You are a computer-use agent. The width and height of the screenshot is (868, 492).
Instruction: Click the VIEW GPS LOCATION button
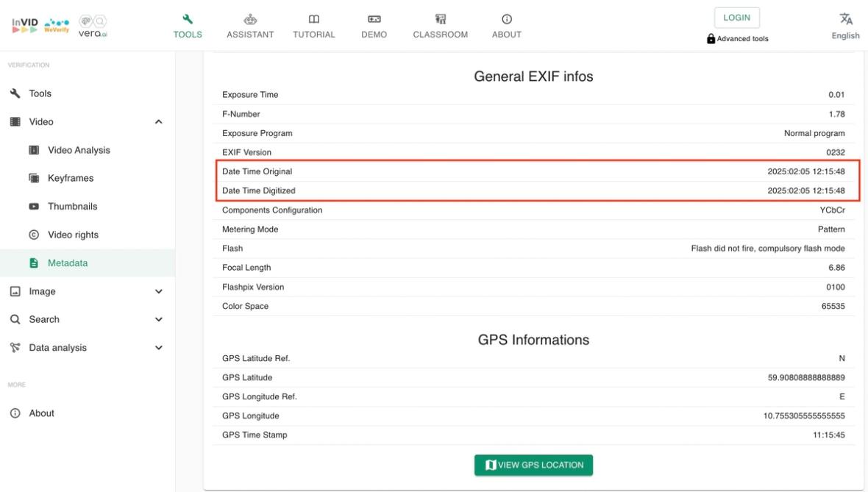coord(533,465)
